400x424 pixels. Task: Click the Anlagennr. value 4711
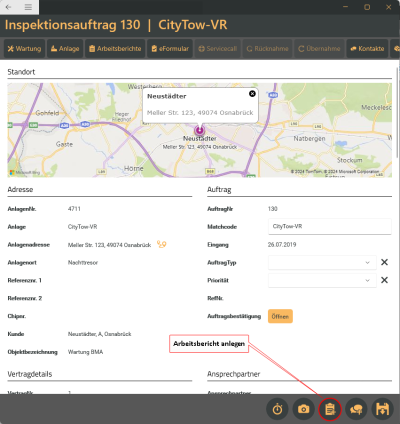pyautogui.click(x=74, y=209)
